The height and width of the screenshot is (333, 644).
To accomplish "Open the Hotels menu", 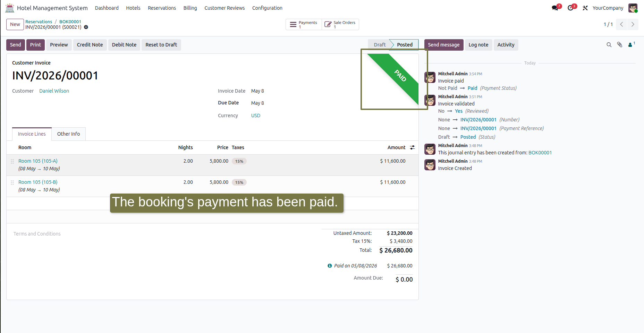I will coord(133,8).
